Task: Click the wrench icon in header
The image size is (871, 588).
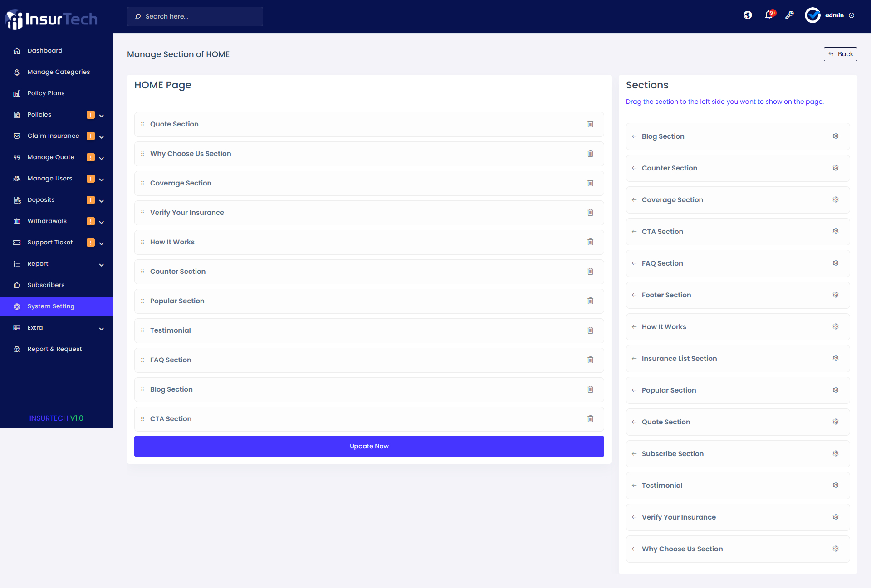Action: 789,15
